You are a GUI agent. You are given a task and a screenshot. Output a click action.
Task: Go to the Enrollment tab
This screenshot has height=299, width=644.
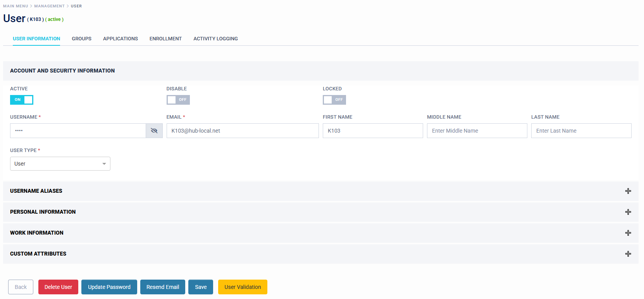pyautogui.click(x=165, y=39)
